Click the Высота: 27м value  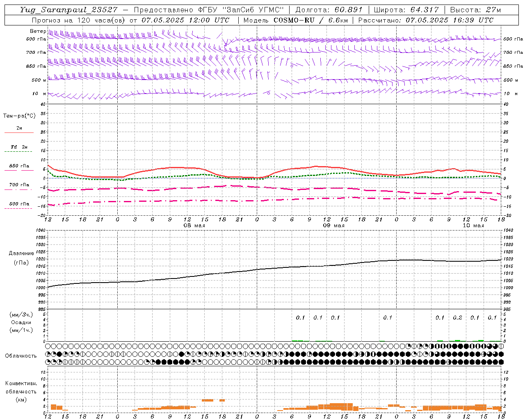coord(475,10)
